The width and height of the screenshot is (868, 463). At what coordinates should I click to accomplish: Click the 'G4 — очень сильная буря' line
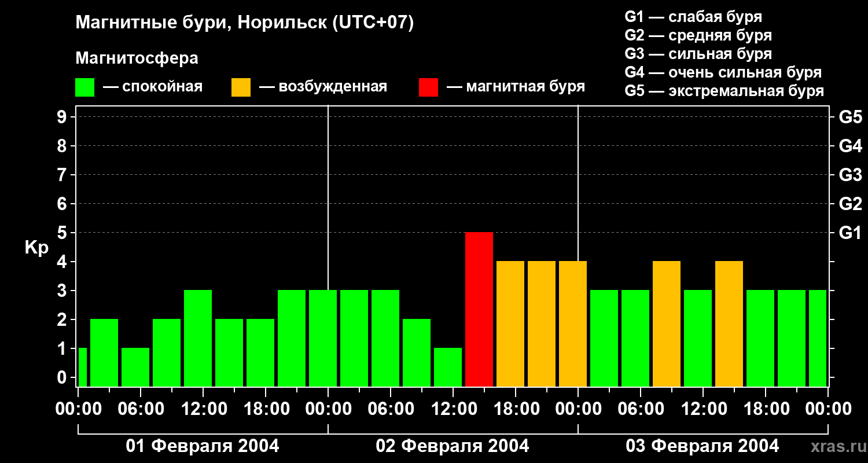coord(723,72)
